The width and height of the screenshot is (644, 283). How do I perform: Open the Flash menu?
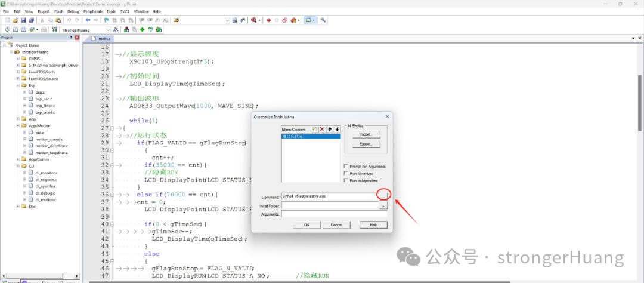pyautogui.click(x=58, y=11)
